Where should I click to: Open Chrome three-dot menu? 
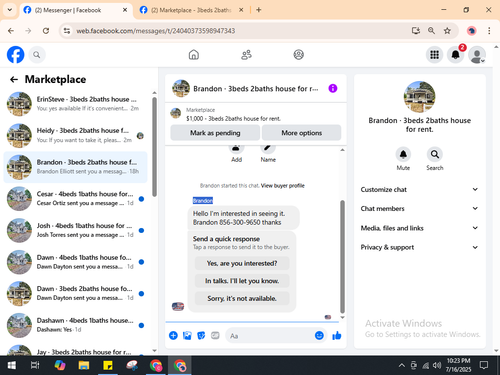click(x=489, y=31)
